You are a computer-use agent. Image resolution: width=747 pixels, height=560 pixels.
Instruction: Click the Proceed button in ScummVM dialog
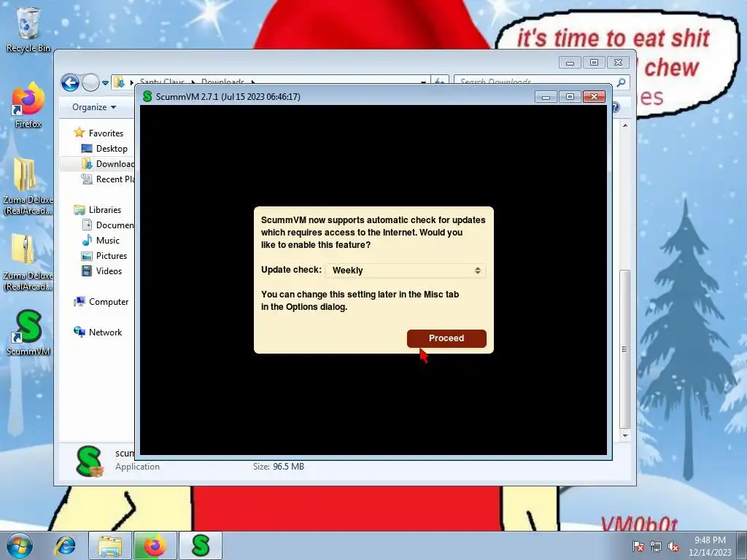tap(446, 338)
